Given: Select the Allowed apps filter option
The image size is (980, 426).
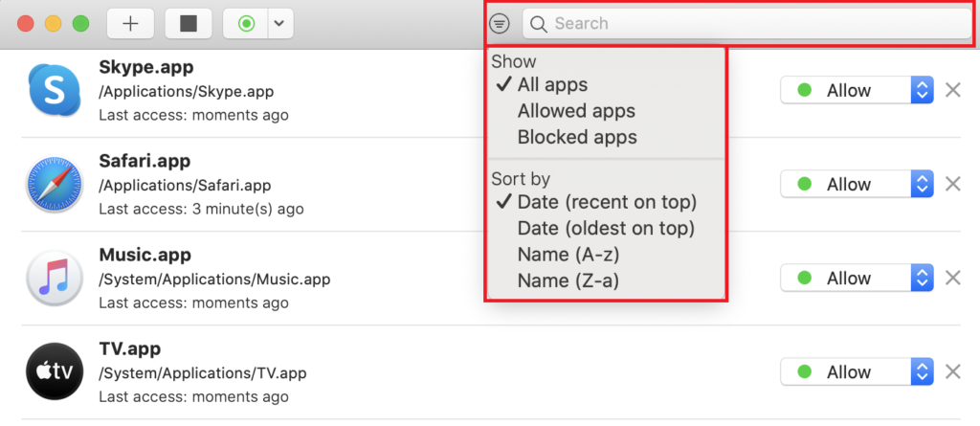Looking at the screenshot, I should click(x=576, y=111).
